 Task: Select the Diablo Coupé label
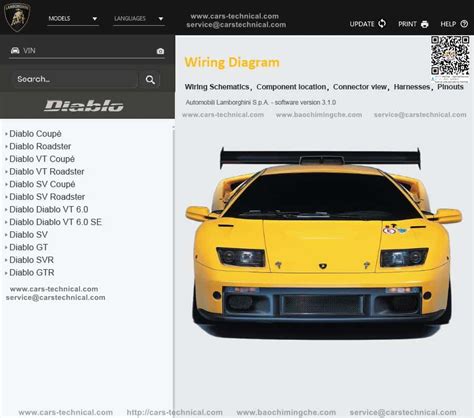(x=35, y=134)
